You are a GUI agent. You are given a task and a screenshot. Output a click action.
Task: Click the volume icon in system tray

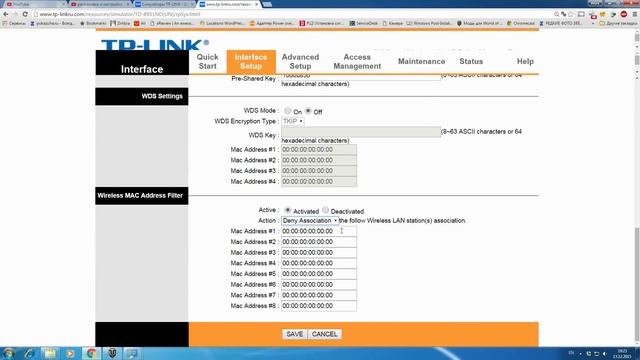coord(604,354)
